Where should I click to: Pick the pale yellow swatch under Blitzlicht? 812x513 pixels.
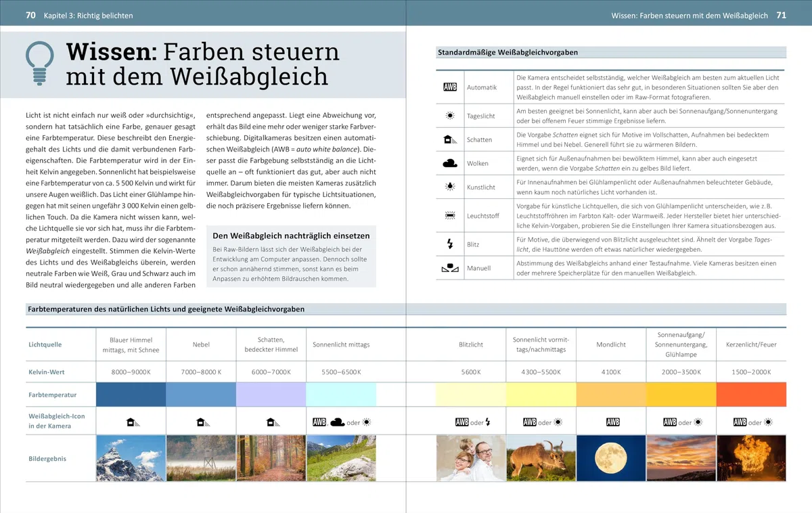(x=471, y=395)
